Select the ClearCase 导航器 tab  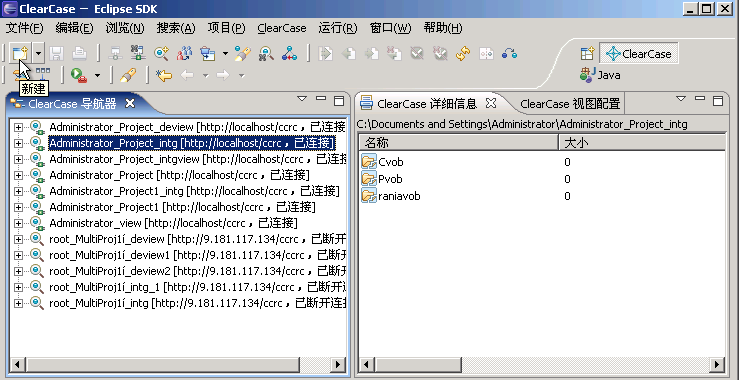point(73,104)
